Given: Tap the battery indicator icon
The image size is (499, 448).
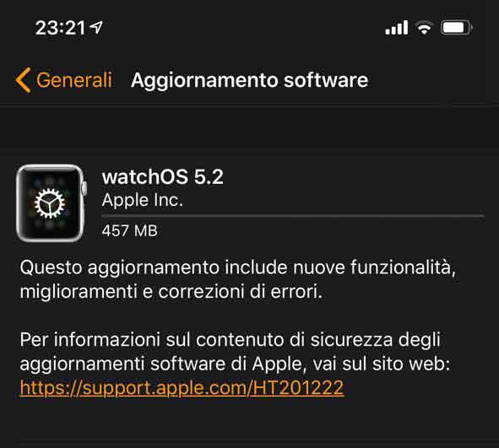Looking at the screenshot, I should [x=456, y=28].
